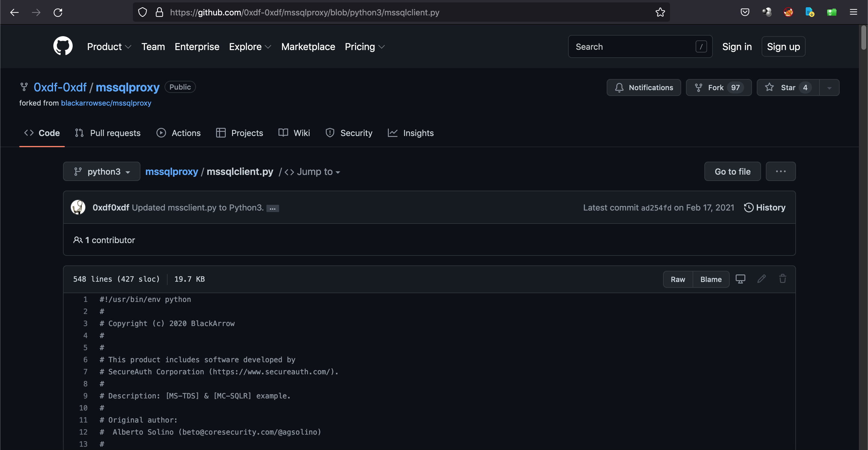The width and height of the screenshot is (868, 450).
Task: Fork the repository
Action: (x=719, y=87)
